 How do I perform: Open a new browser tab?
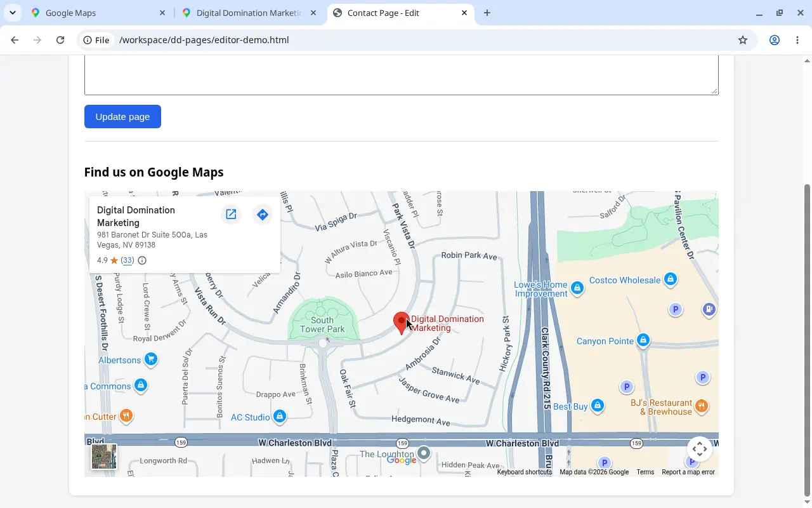pos(487,13)
